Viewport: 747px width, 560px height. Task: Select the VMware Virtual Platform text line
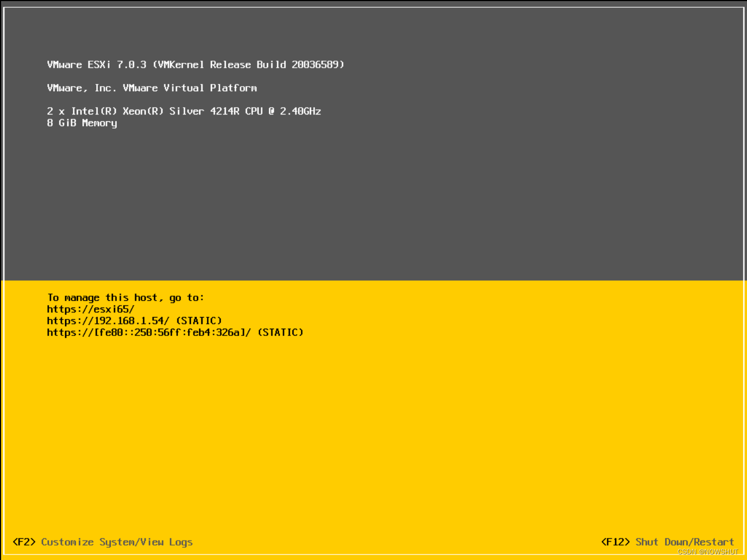click(152, 88)
